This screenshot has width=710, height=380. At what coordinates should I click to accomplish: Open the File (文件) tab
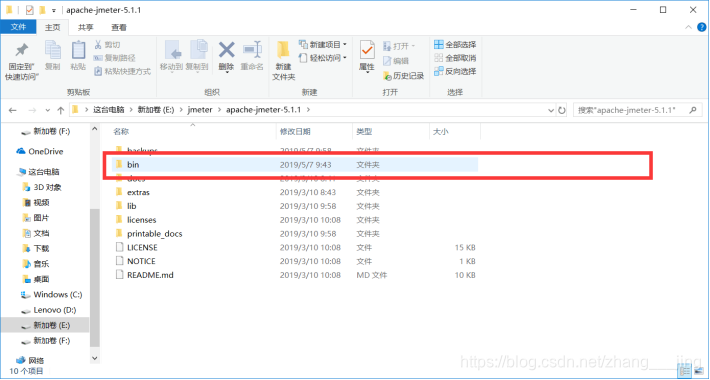click(x=18, y=27)
